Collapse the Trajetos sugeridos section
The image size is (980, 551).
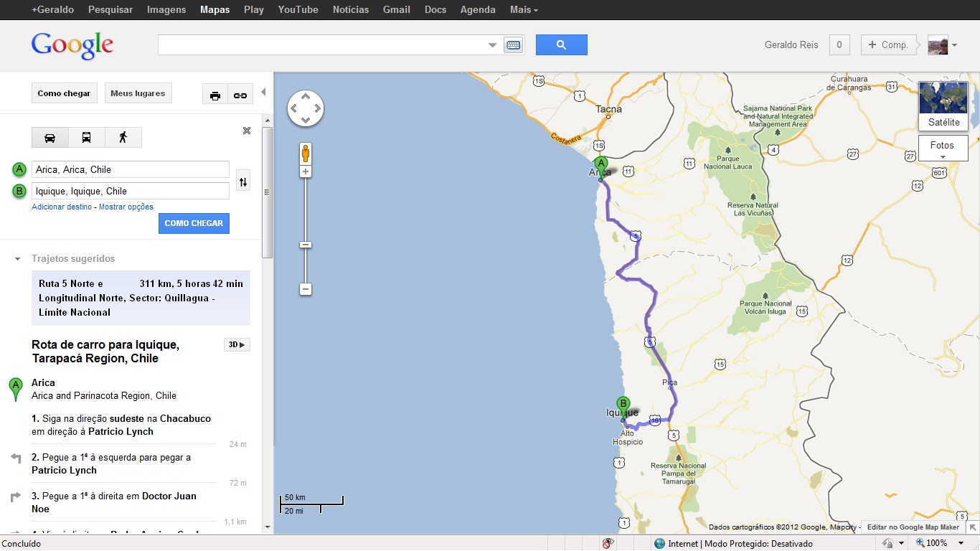[x=17, y=259]
